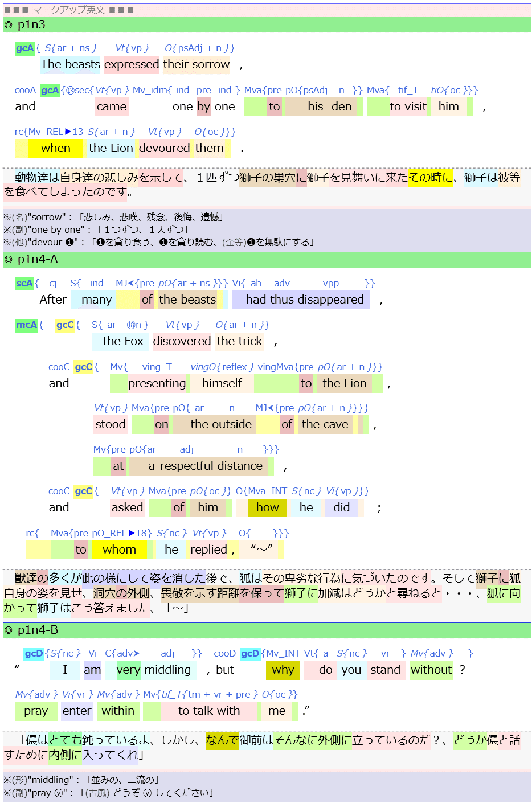Click the 'cooA' tag label
The width and height of the screenshot is (532, 803).
pyautogui.click(x=25, y=90)
